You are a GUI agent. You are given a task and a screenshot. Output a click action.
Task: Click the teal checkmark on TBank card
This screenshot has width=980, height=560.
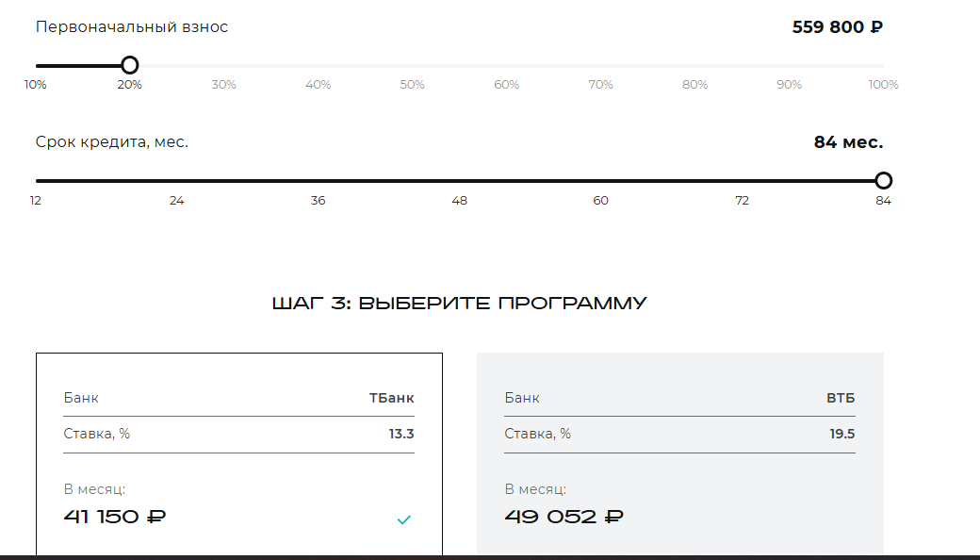click(403, 519)
